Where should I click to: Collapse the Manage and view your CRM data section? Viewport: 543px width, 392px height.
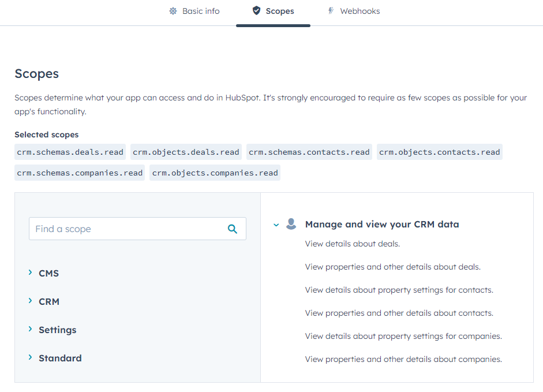click(x=276, y=225)
